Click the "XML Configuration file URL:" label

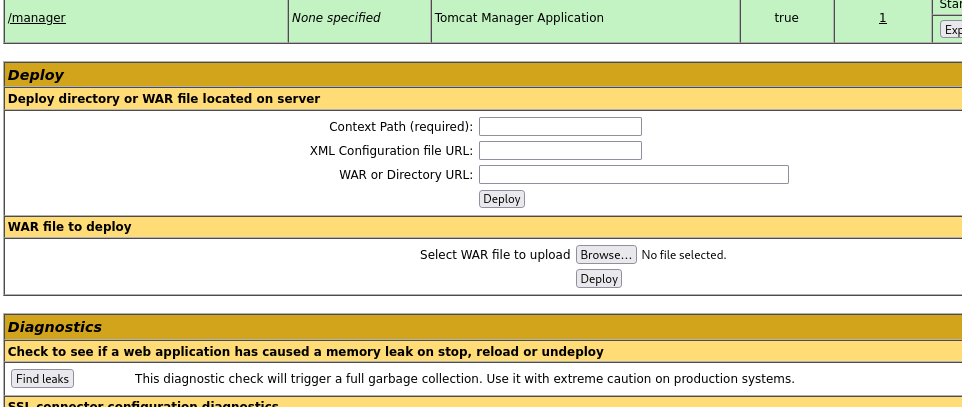coord(391,151)
